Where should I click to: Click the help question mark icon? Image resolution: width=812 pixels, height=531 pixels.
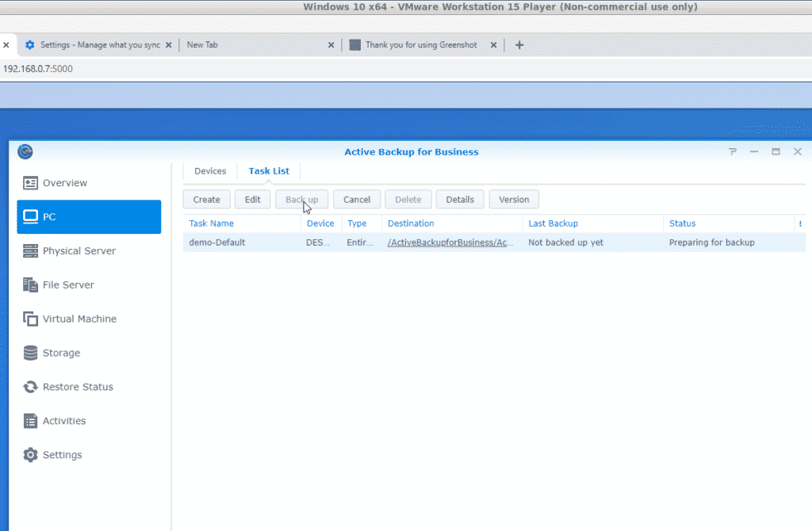pyautogui.click(x=732, y=151)
